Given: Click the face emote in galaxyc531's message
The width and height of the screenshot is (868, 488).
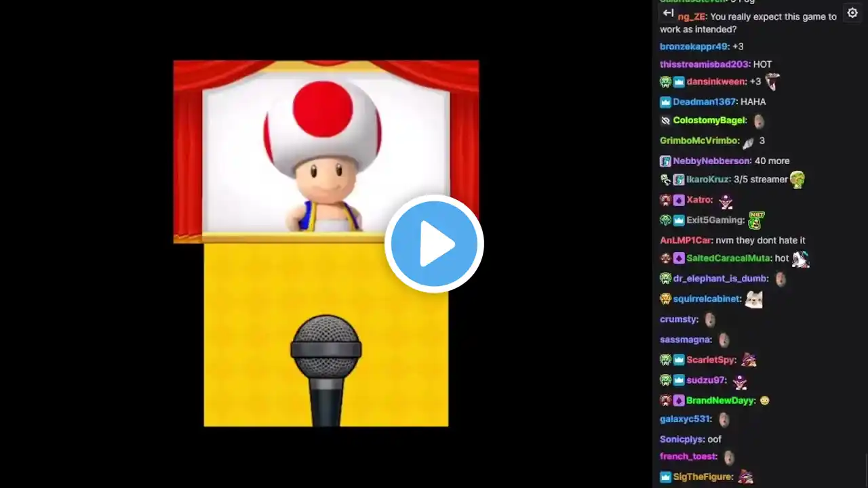Looking at the screenshot, I should (724, 420).
